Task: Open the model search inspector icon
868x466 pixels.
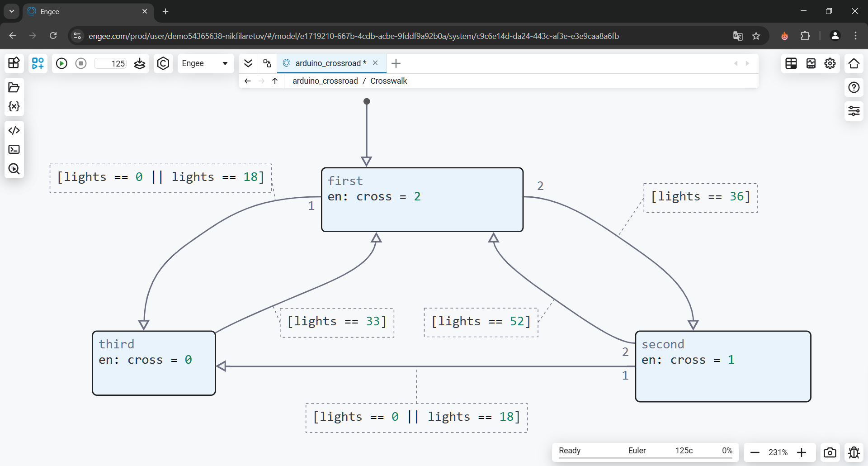Action: (14, 169)
